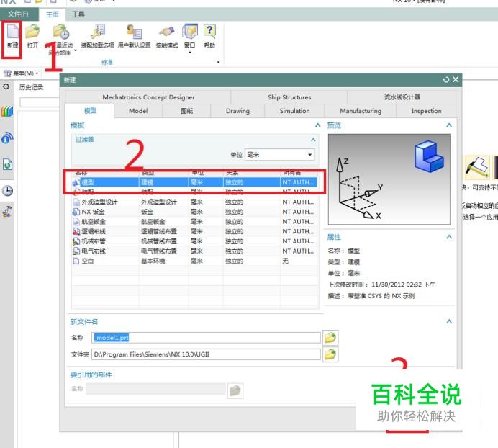The image size is (498, 448).
Task: Open the roles sidebar icon
Action: (7, 211)
